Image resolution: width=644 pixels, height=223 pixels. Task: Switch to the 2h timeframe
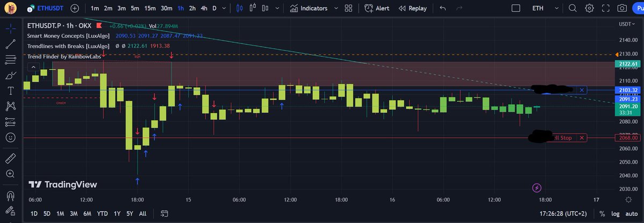193,9
